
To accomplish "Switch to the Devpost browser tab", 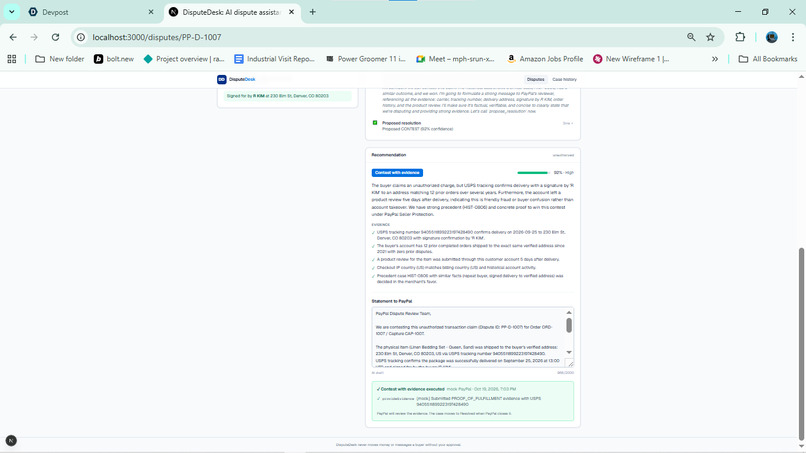I will click(x=90, y=12).
